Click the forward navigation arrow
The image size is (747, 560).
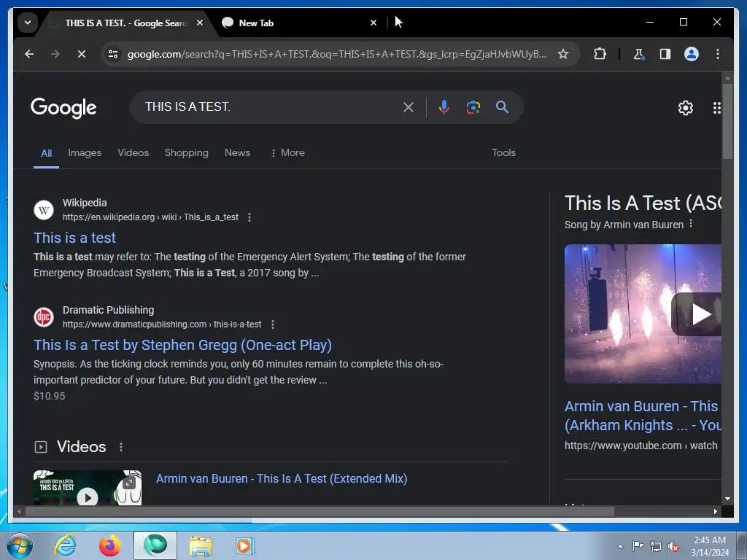click(55, 54)
